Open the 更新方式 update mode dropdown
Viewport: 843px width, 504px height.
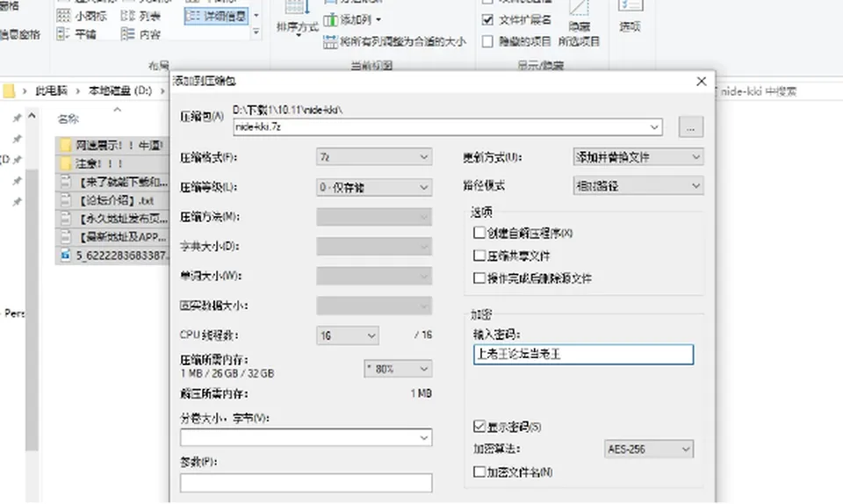[x=638, y=157]
